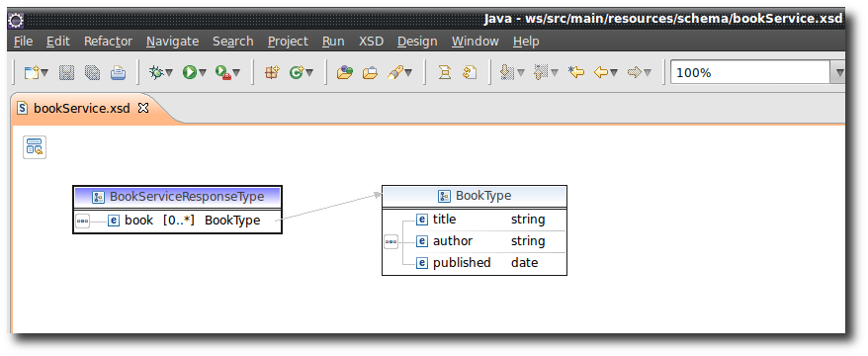The height and width of the screenshot is (356, 868).
Task: Open the New wizard dropdown arrow
Action: [x=44, y=73]
